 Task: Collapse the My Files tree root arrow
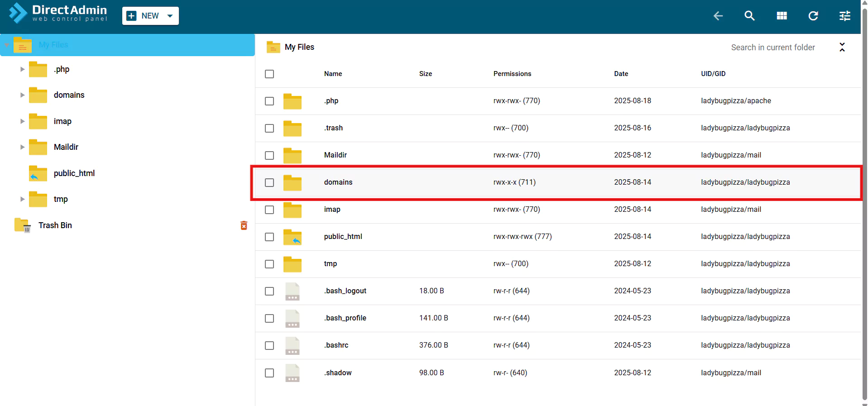[x=7, y=45]
